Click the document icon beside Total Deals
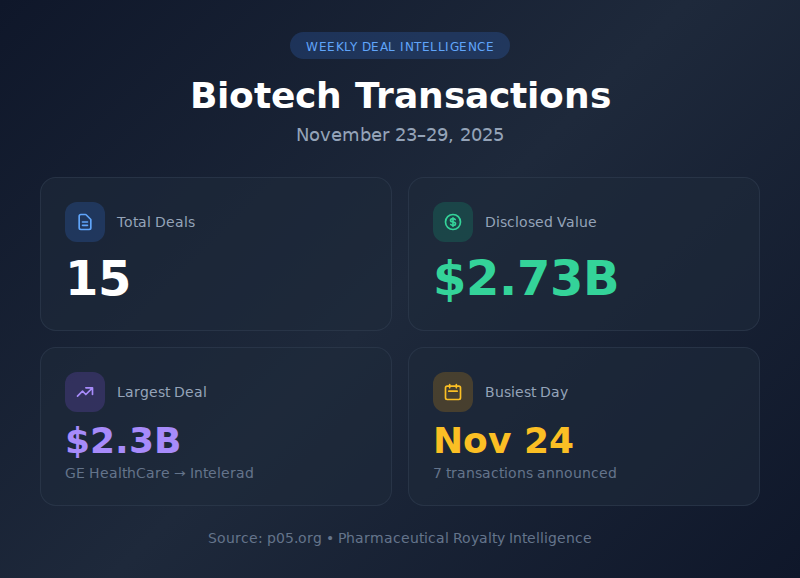Viewport: 800px width, 578px height. pyautogui.click(x=85, y=222)
